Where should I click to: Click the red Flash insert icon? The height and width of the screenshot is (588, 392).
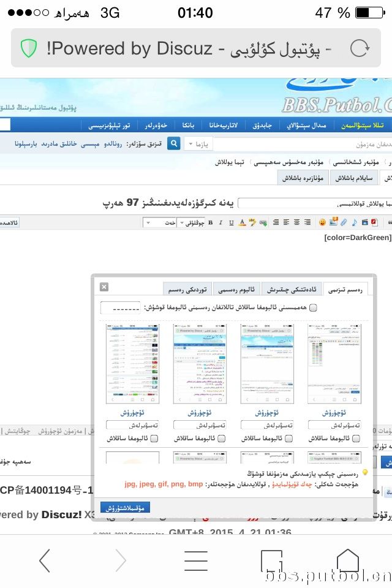point(374,222)
